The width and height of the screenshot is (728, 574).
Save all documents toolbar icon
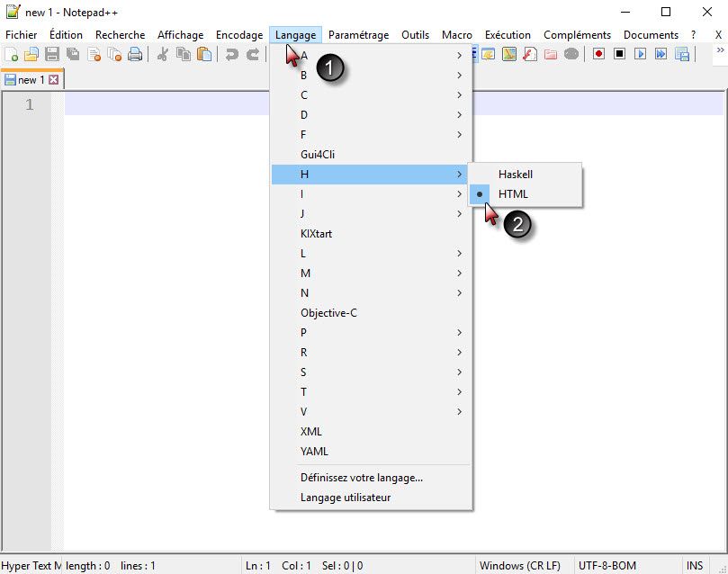point(73,54)
